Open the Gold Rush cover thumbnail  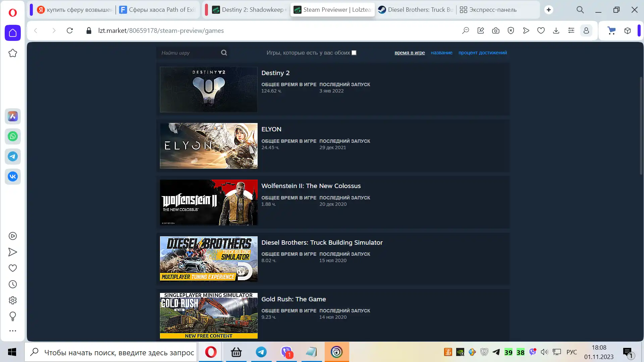coord(209,316)
